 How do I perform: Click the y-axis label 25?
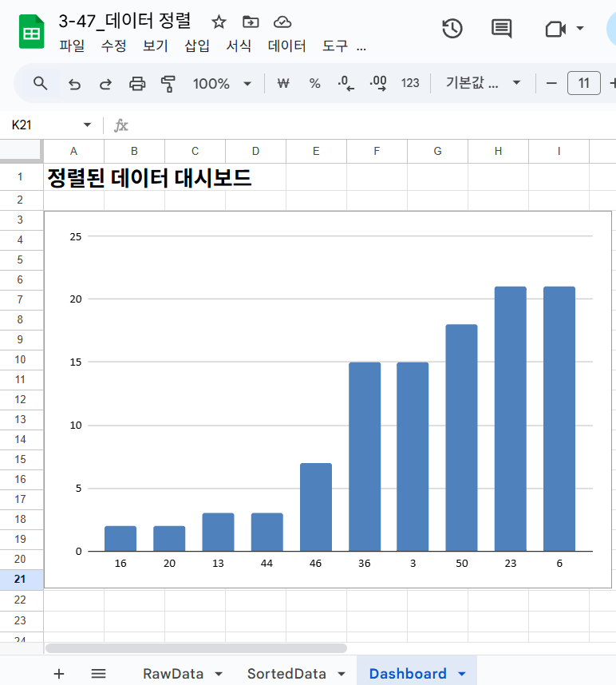coord(76,237)
